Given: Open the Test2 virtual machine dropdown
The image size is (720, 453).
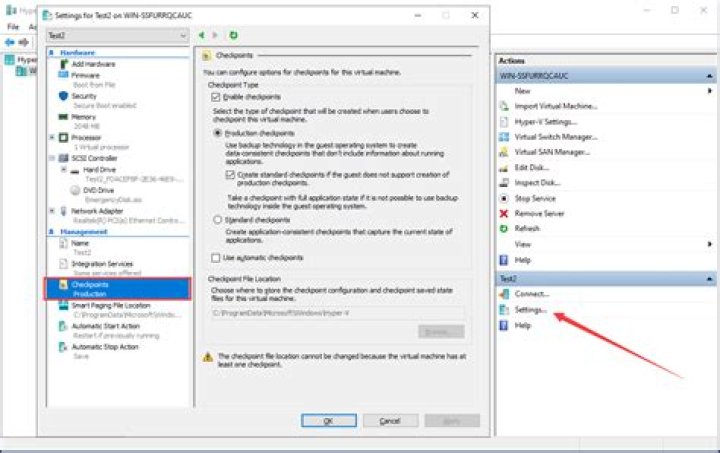Looking at the screenshot, I should click(118, 35).
